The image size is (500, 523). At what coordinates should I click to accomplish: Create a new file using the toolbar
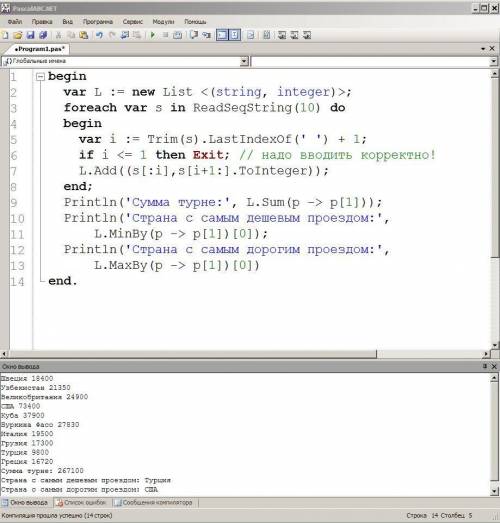coord(5,35)
